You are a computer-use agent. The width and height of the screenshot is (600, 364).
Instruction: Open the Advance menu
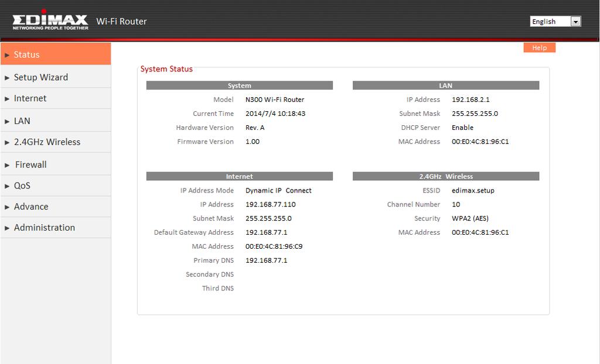(56, 207)
